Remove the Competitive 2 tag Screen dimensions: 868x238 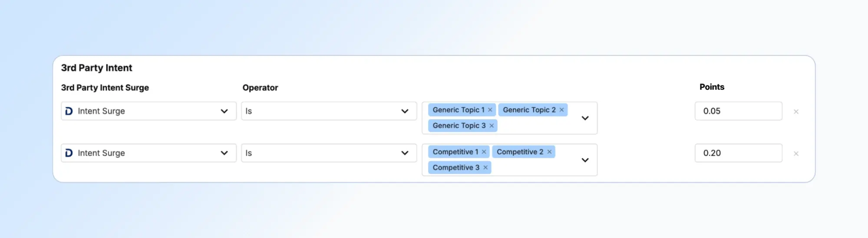pos(549,152)
